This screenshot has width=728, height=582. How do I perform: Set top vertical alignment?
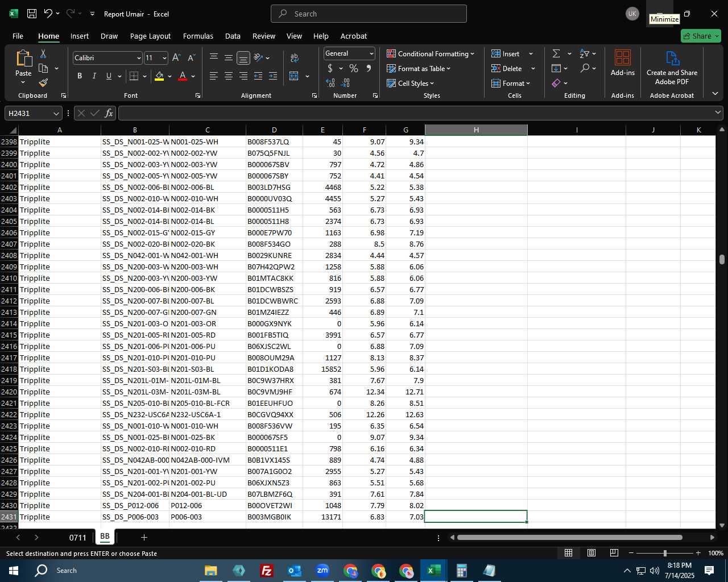214,58
